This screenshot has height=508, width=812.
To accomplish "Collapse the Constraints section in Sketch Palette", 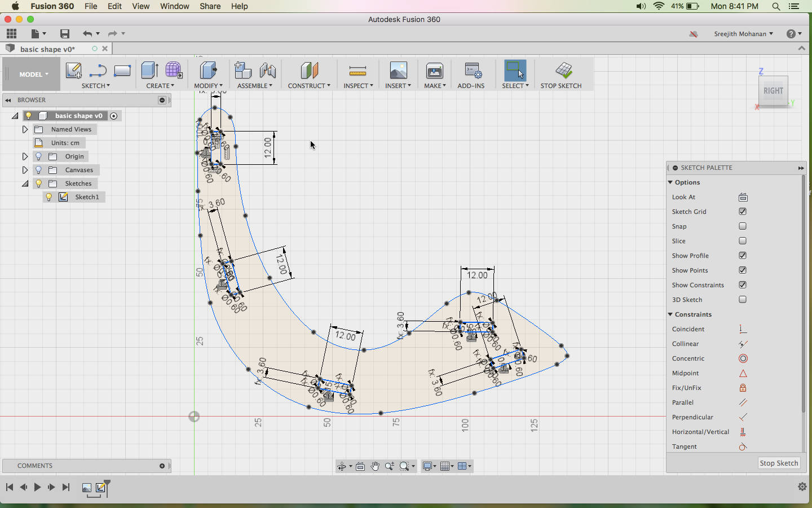I will point(670,314).
